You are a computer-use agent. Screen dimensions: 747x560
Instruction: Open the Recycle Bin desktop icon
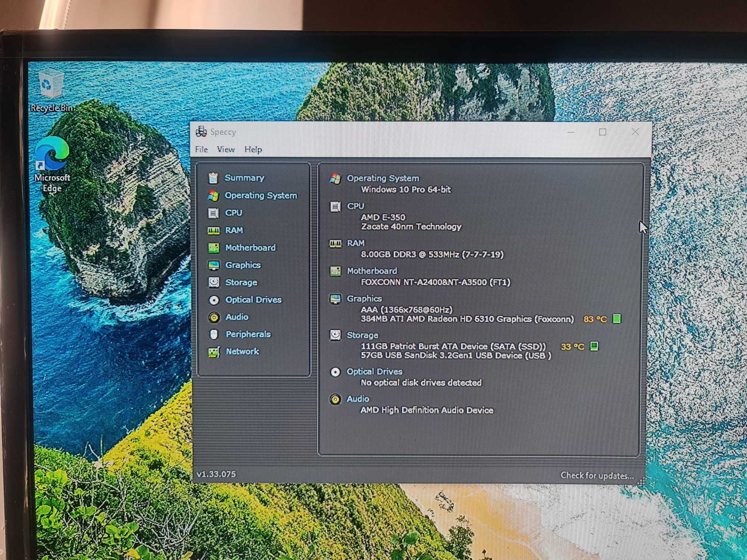tap(52, 90)
